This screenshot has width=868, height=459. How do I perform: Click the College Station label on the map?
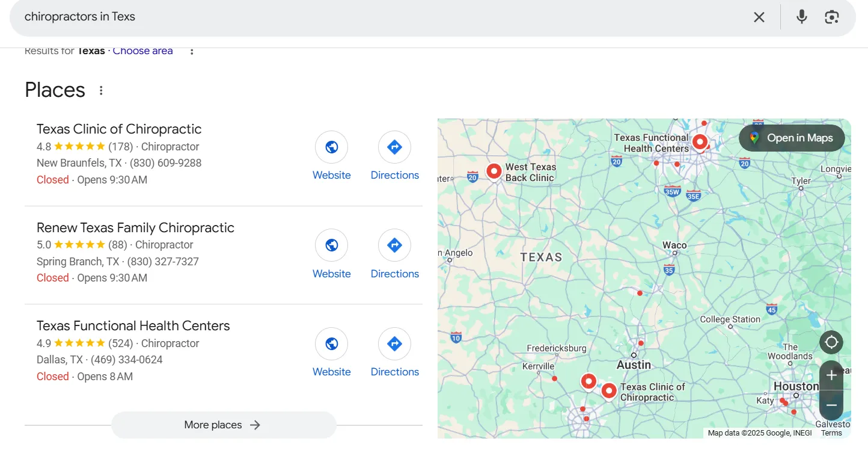730,319
